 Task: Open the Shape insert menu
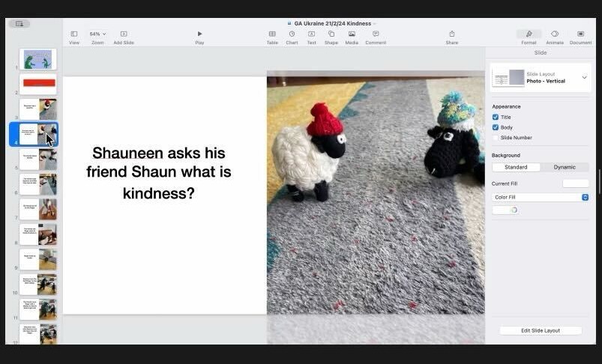tap(331, 34)
